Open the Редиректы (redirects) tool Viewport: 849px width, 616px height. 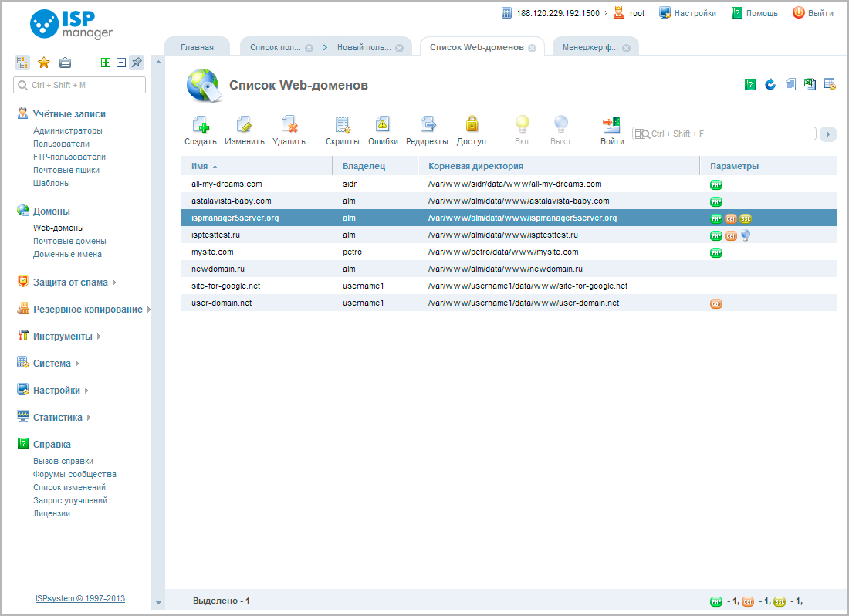pos(428,124)
